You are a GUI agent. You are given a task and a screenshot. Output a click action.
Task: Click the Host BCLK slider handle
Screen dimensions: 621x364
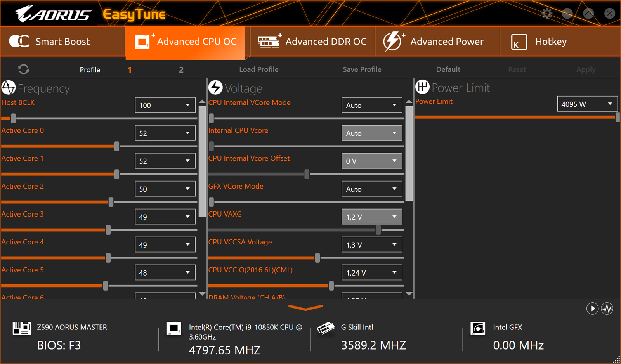pos(13,118)
